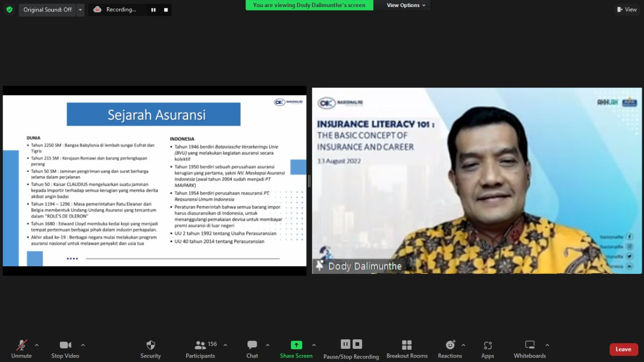Pause recording in the bottom toolbar
This screenshot has width=644, height=362.
(x=345, y=344)
